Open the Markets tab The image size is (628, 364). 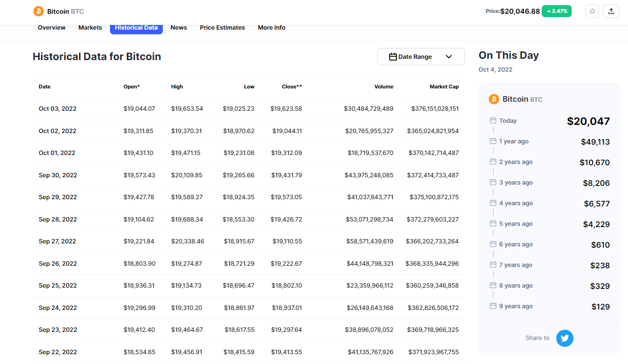90,27
